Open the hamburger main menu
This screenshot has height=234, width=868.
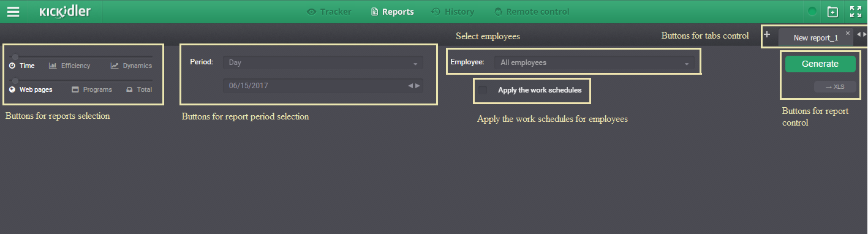13,12
